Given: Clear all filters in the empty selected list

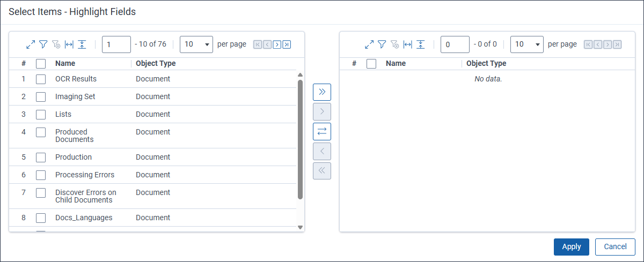Looking at the screenshot, I should pyautogui.click(x=395, y=44).
